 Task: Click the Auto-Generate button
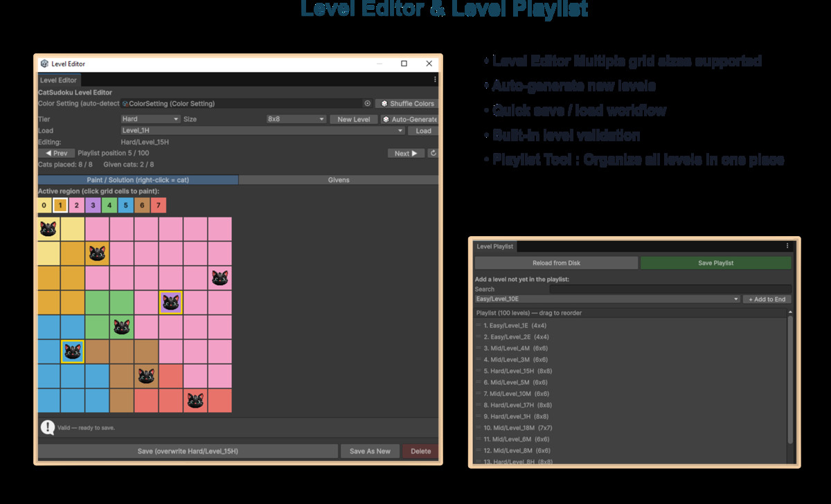point(410,119)
